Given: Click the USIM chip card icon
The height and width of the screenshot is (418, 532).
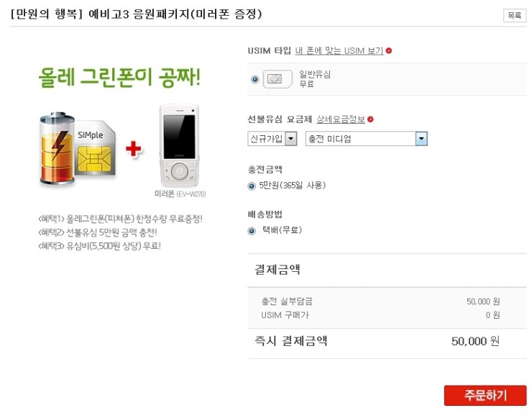Looking at the screenshot, I should [x=278, y=79].
